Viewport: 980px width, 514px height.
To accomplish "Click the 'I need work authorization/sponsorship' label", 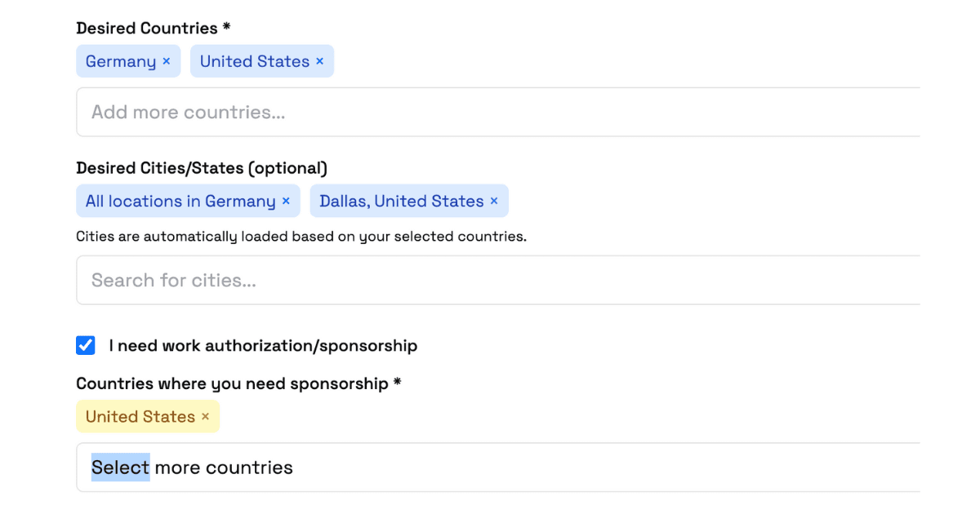I will pos(263,346).
